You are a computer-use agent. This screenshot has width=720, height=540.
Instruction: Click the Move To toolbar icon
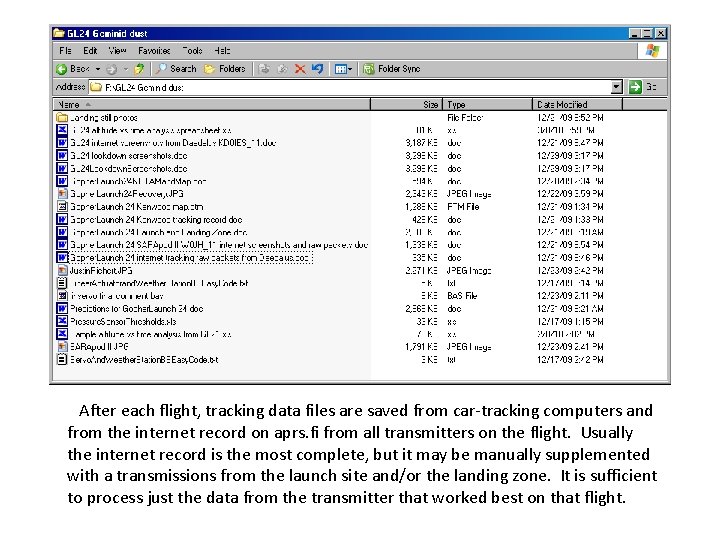click(x=264, y=69)
